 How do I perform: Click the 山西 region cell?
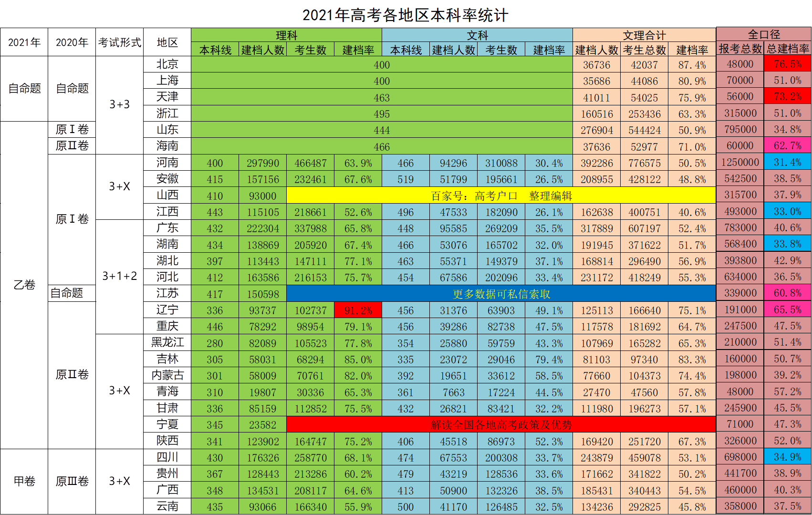167,195
